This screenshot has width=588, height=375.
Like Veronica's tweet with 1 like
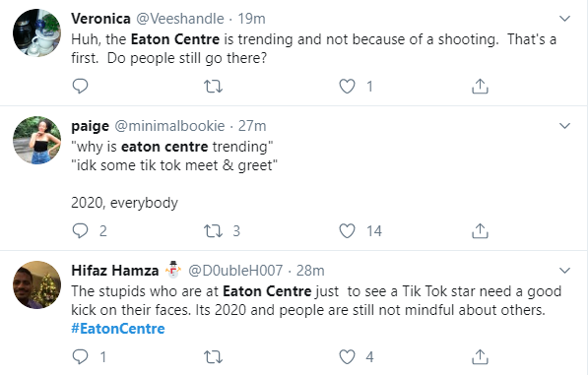coord(347,87)
